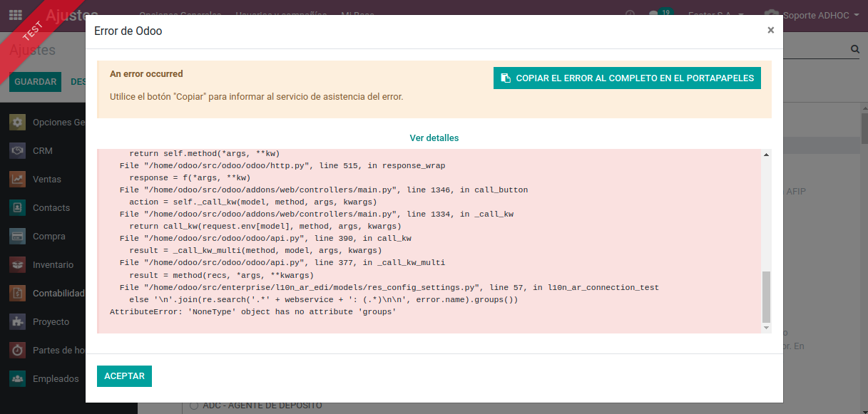
Task: Close the Error de Odoo dialog
Action: pos(770,30)
